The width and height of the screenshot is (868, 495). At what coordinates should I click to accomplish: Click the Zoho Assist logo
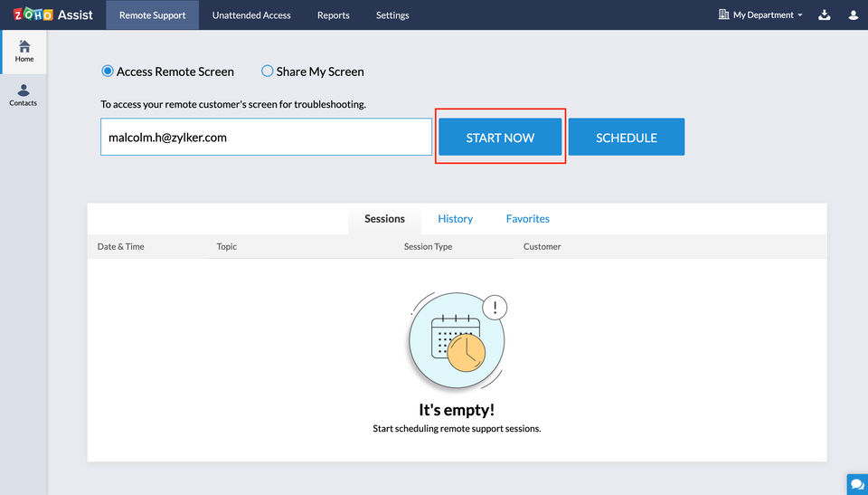click(x=53, y=15)
